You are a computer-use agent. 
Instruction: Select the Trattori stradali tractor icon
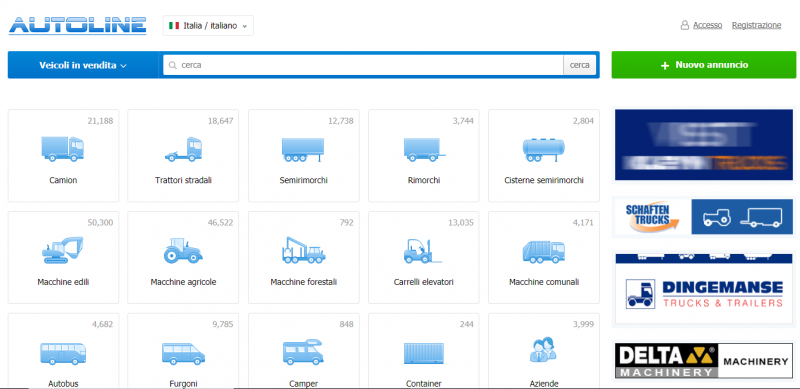tap(184, 149)
